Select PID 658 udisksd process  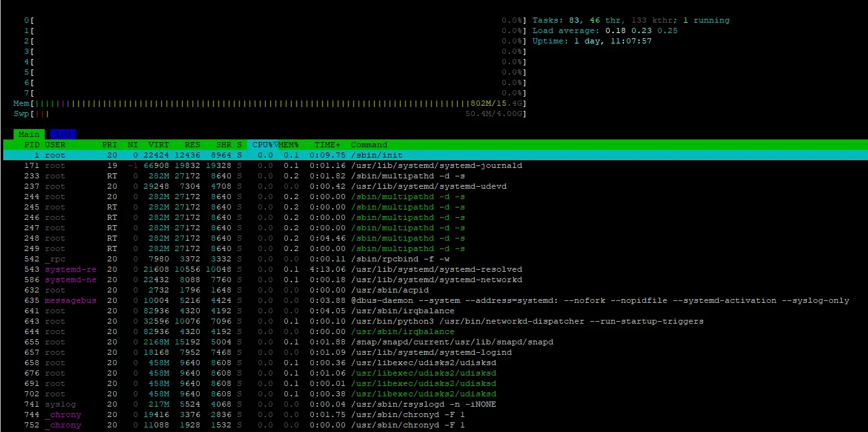pos(434,363)
